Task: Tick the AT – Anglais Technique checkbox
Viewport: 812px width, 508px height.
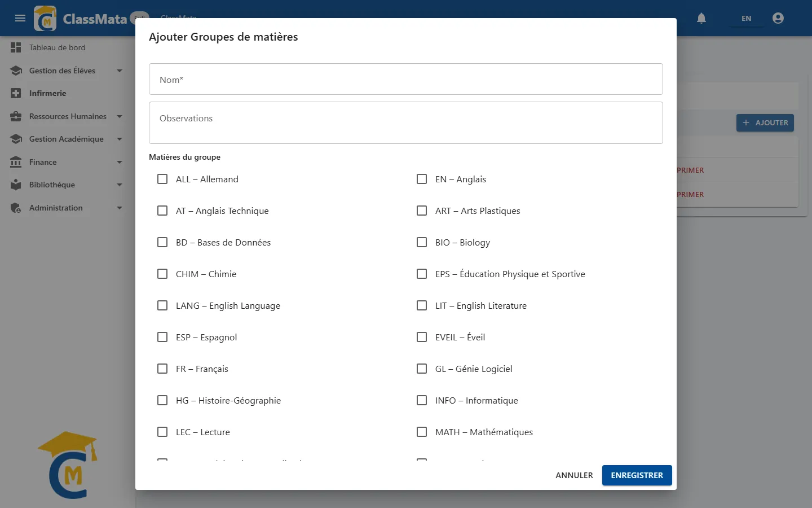Action: [x=162, y=211]
